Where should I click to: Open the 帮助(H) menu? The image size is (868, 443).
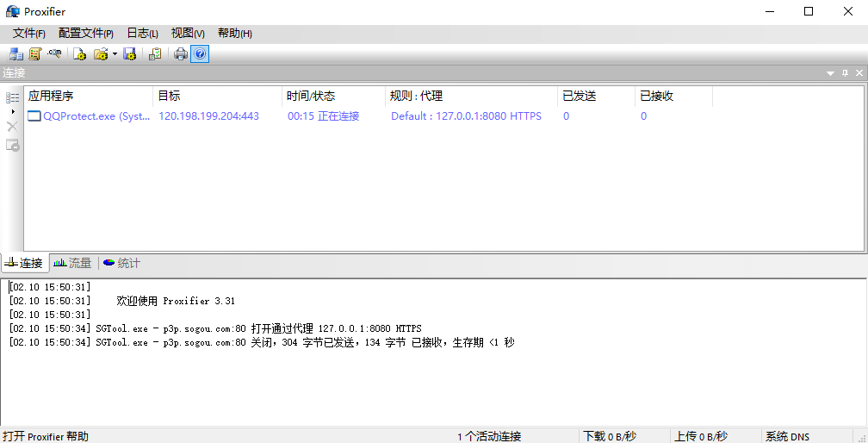tap(235, 34)
